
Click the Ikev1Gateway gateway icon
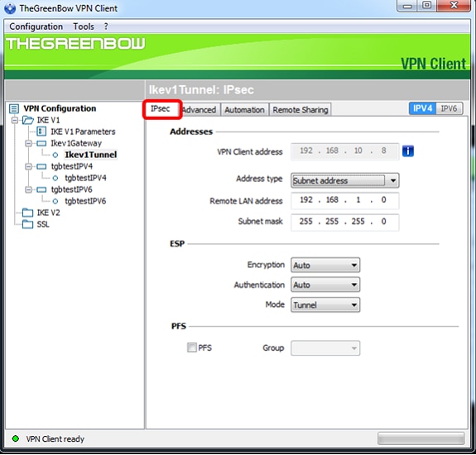pos(41,143)
